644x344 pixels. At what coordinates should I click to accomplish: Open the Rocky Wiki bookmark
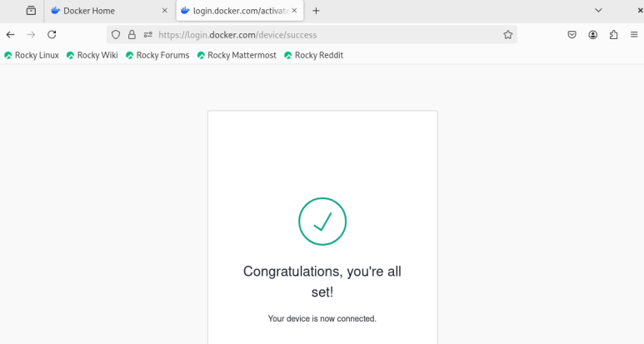(92, 56)
